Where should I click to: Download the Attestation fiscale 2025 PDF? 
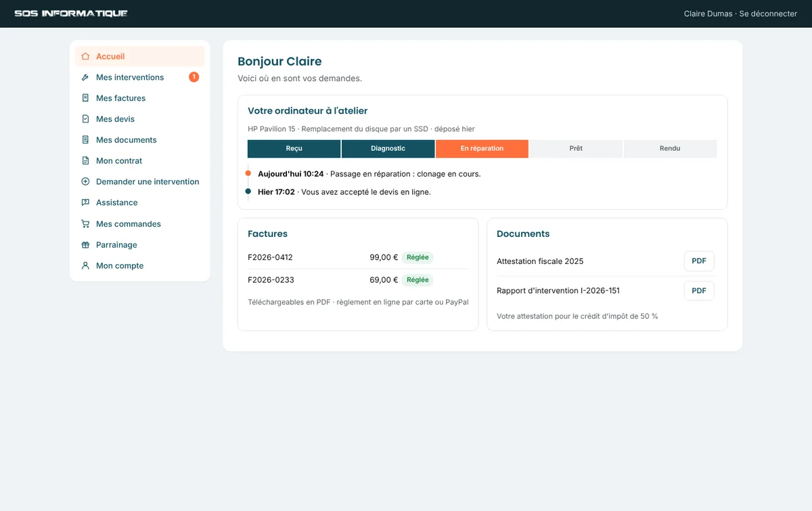coord(699,261)
